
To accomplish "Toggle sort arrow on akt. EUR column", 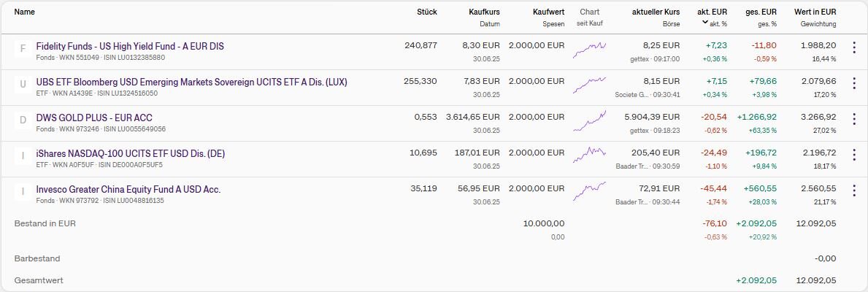I will pos(705,23).
